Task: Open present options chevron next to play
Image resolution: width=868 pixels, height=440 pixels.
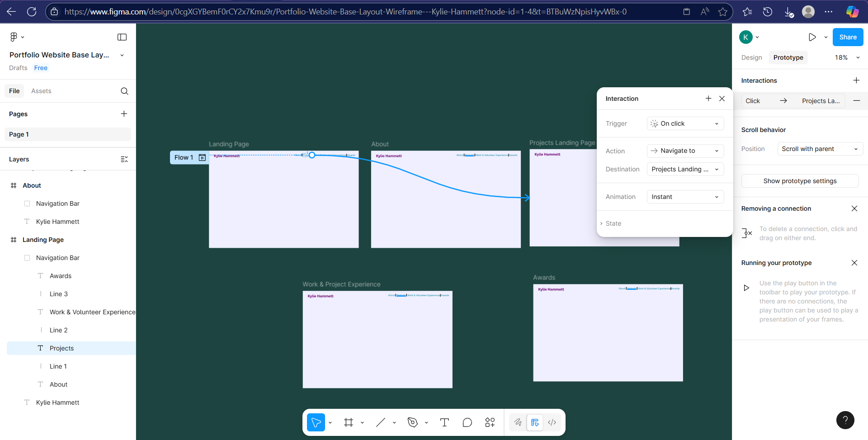Action: point(826,37)
